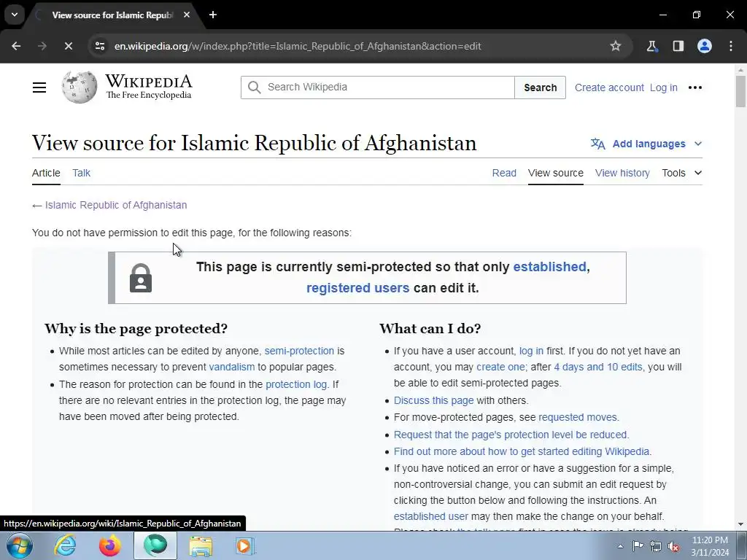Open Chrome Labs flask icon

[x=651, y=46]
